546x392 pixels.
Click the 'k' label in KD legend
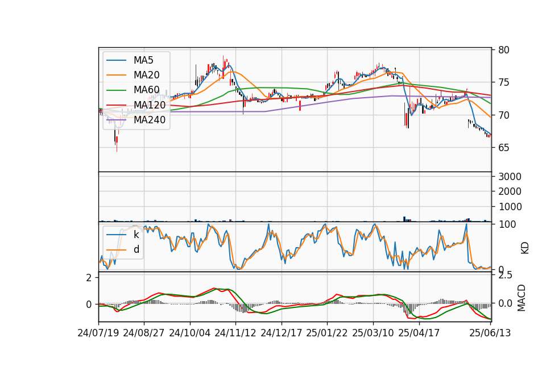pos(136,235)
